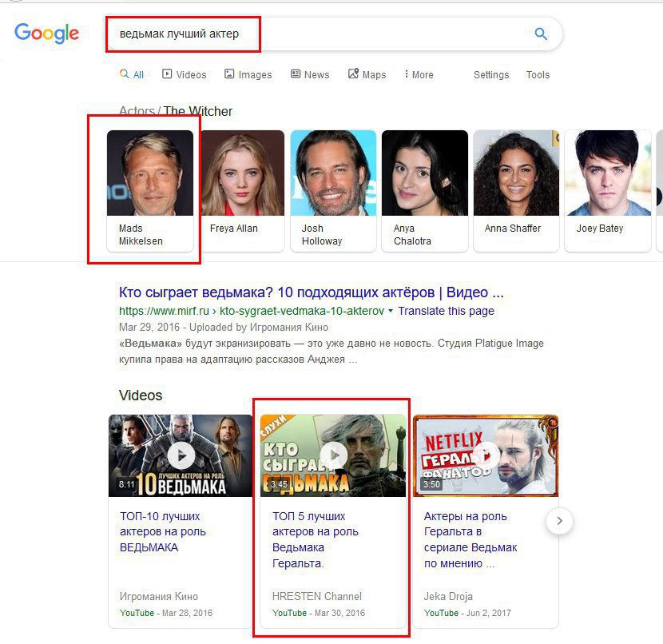The image size is (663, 644).
Task: Click the Actors breadcrumb link
Action: (137, 111)
